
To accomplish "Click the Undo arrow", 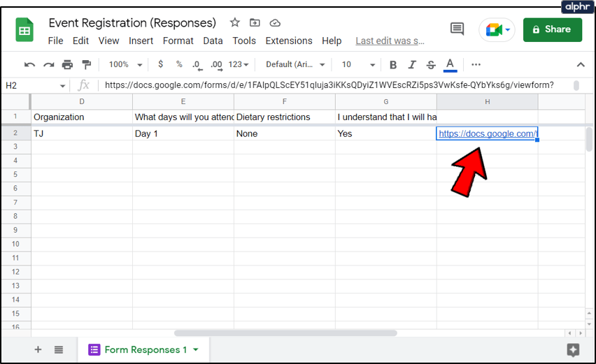I will coord(29,64).
